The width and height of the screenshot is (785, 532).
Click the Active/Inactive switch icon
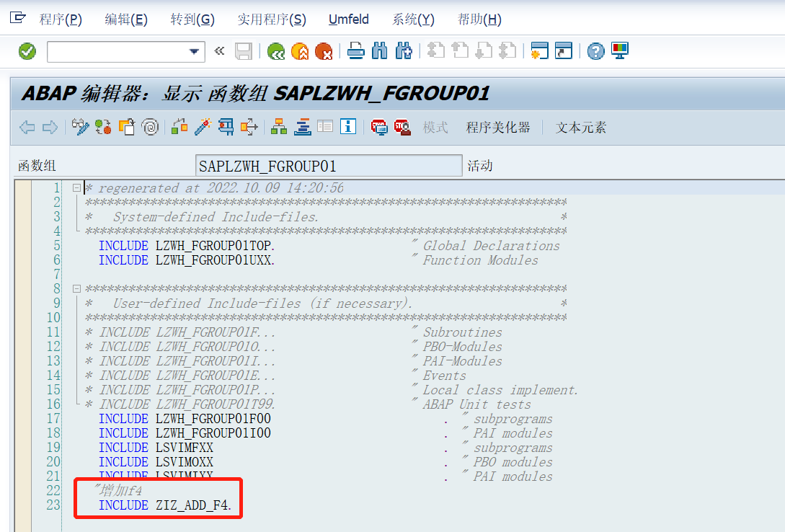(103, 127)
